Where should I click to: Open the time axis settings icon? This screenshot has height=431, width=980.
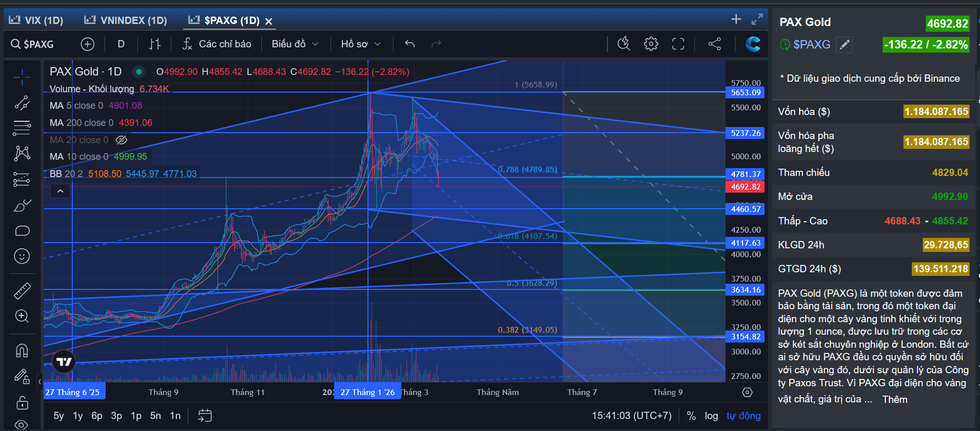coord(747,392)
